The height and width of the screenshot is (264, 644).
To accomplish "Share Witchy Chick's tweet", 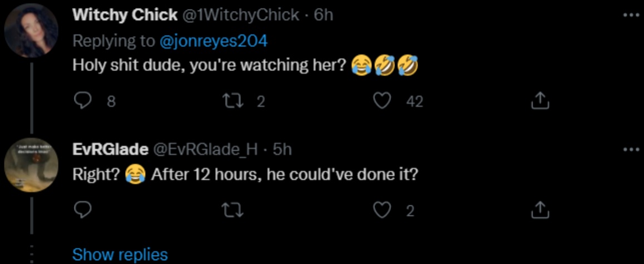I will (x=539, y=100).
